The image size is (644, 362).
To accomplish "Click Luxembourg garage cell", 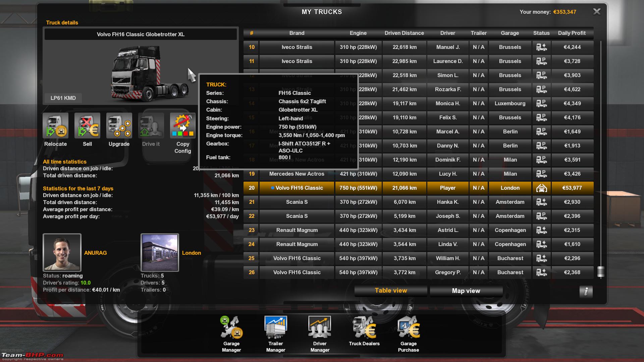I will 510,104.
